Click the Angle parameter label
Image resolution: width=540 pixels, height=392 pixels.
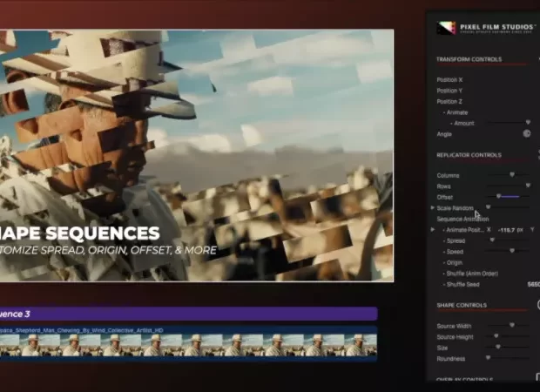(444, 134)
